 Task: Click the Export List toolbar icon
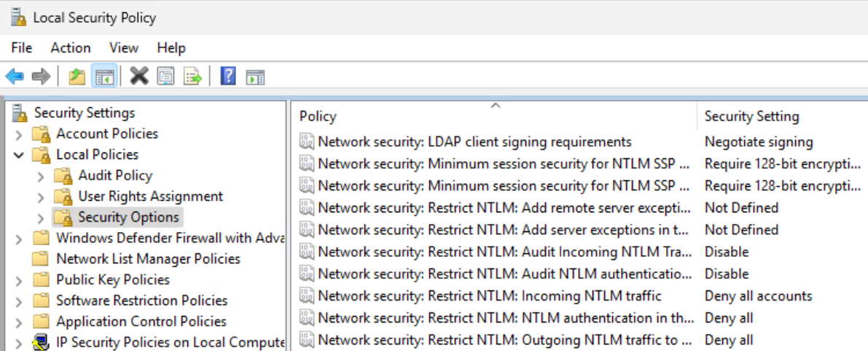click(x=192, y=76)
